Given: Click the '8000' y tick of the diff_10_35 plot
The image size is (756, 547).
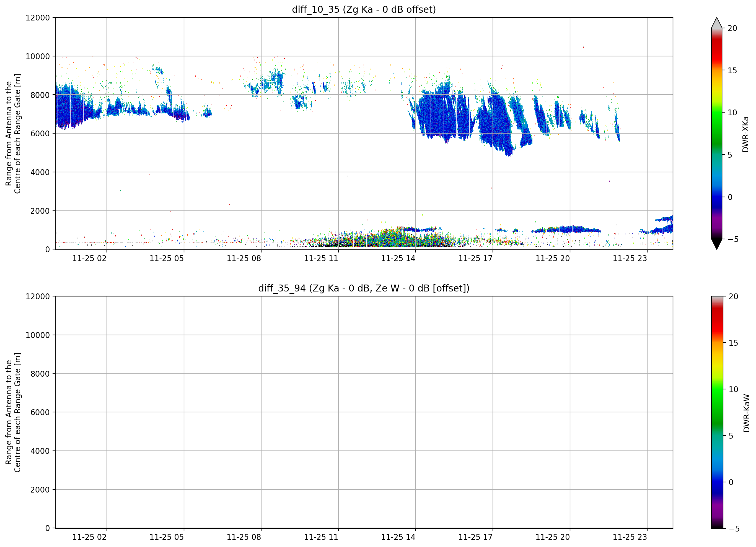Looking at the screenshot, I should tap(40, 95).
